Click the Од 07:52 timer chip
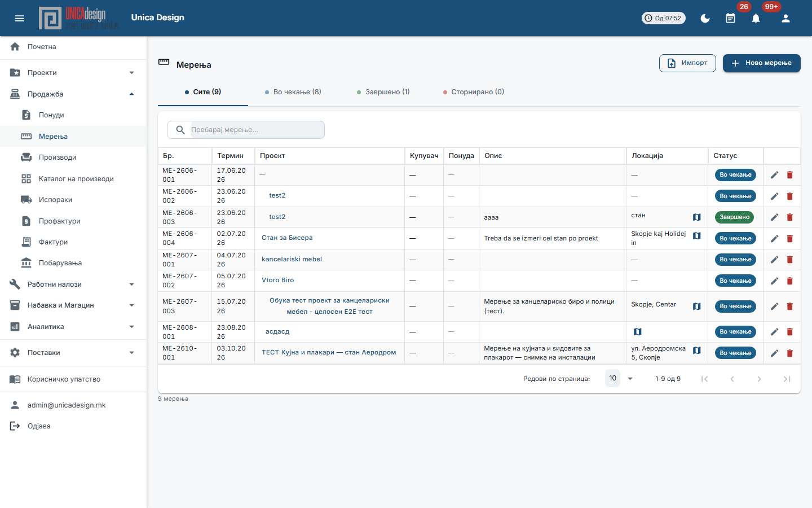Image resolution: width=812 pixels, height=508 pixels. [664, 18]
